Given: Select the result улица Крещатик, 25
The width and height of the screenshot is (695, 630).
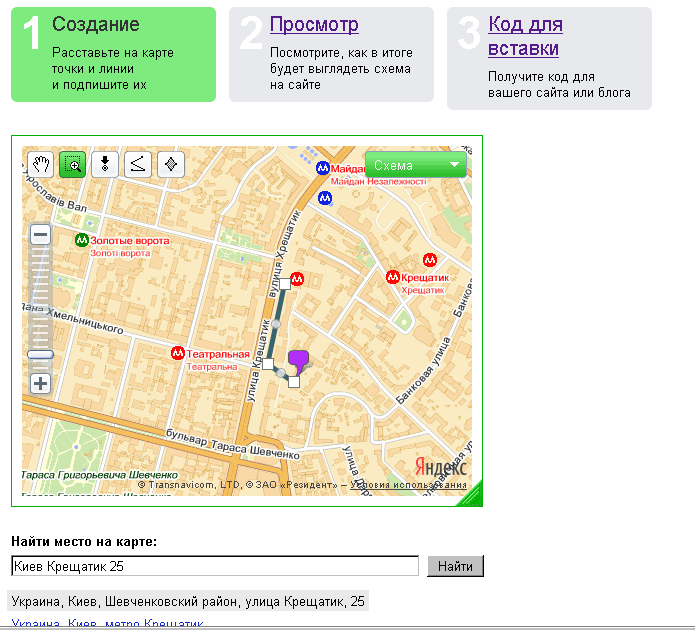Looking at the screenshot, I should click(188, 601).
